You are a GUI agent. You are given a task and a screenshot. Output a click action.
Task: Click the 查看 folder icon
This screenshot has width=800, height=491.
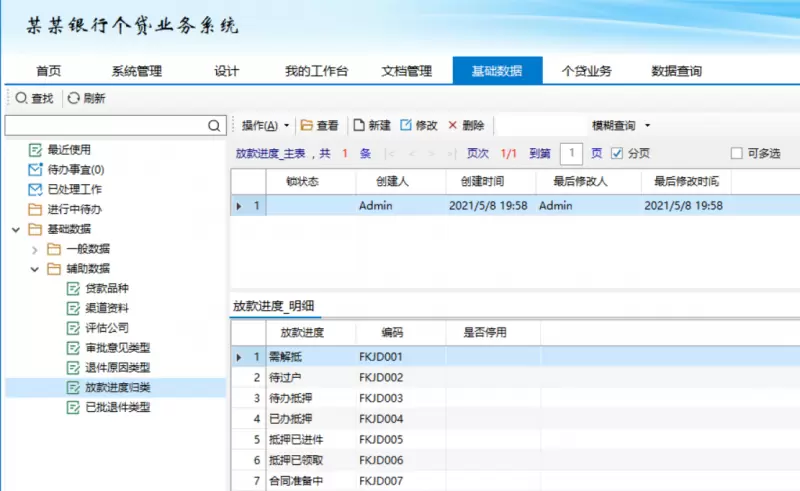point(307,126)
